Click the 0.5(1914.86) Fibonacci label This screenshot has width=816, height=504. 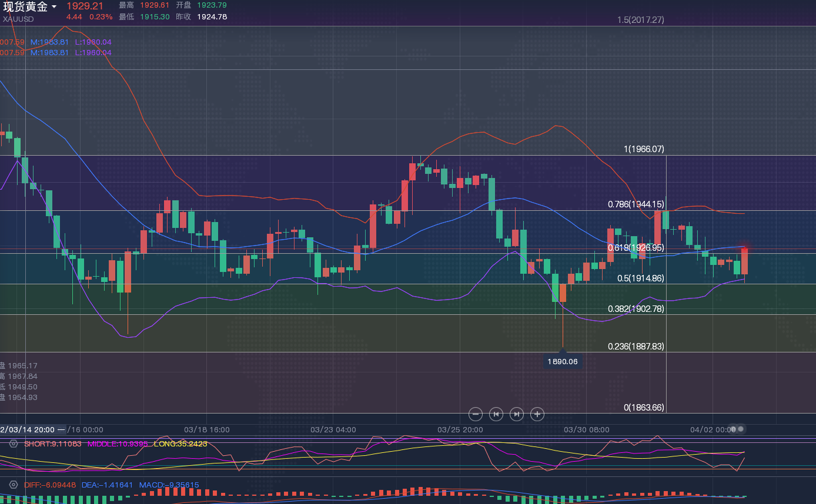coord(640,278)
